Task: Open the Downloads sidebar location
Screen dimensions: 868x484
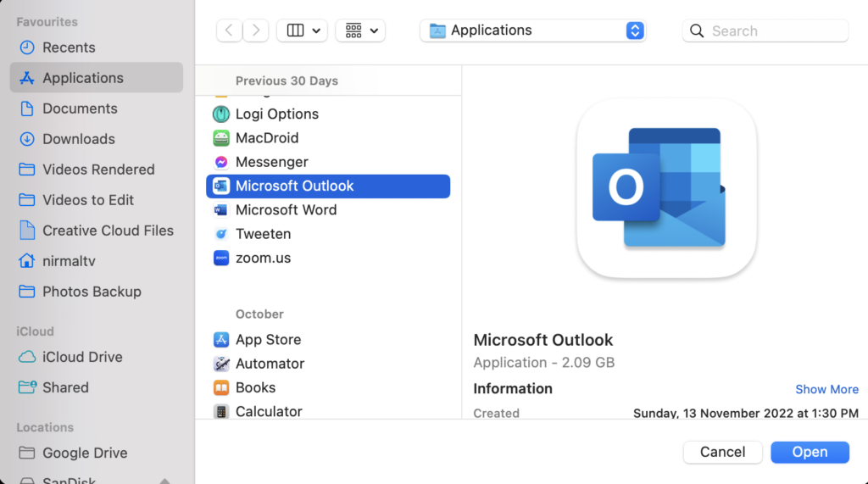Action: point(97,139)
